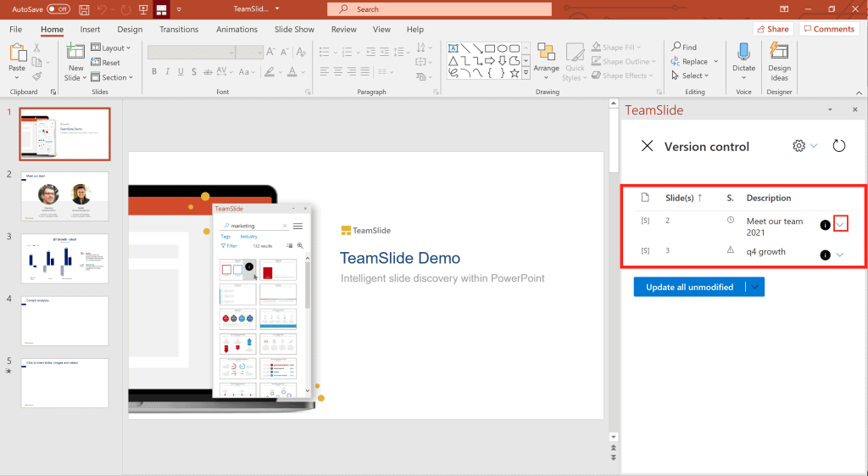Viewport: 868px width, 476px height.
Task: Switch to the Design tab
Action: tap(130, 30)
